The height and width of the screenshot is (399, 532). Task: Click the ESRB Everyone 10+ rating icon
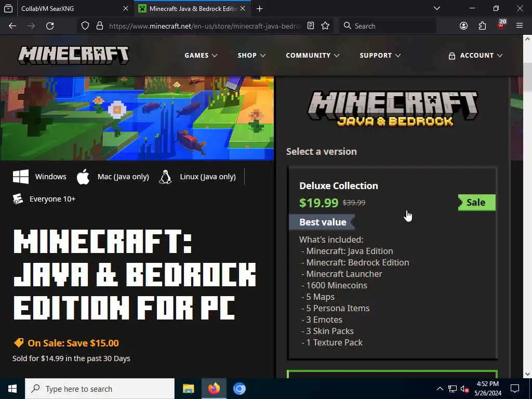[x=18, y=199]
